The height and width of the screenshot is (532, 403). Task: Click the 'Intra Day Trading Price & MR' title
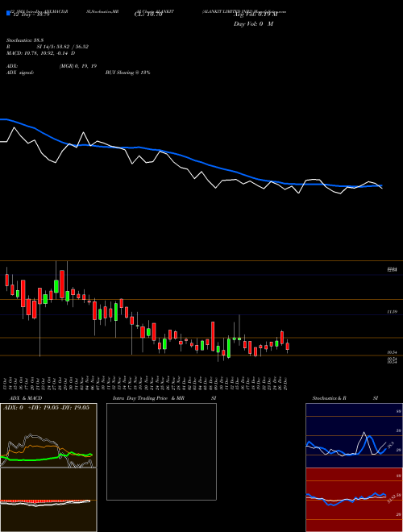[148, 398]
